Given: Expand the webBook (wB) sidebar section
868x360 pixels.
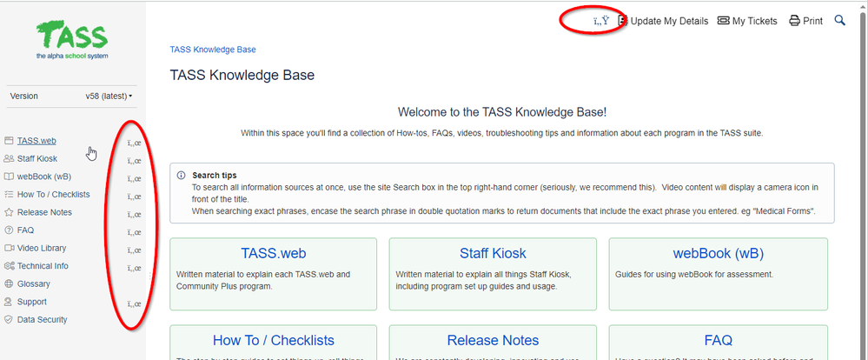Looking at the screenshot, I should [x=134, y=179].
